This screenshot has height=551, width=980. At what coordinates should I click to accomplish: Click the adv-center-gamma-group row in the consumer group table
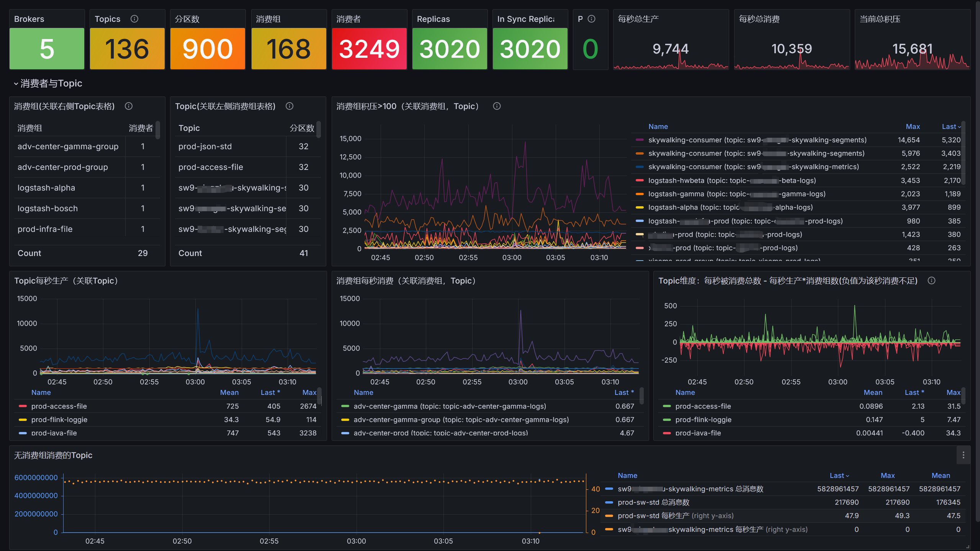click(x=68, y=147)
